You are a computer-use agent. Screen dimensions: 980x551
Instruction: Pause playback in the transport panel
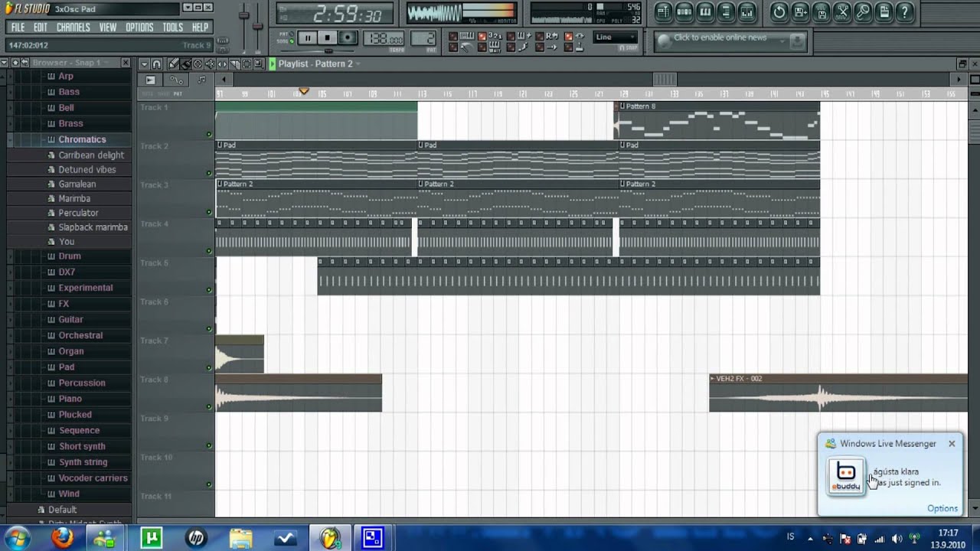coord(307,37)
